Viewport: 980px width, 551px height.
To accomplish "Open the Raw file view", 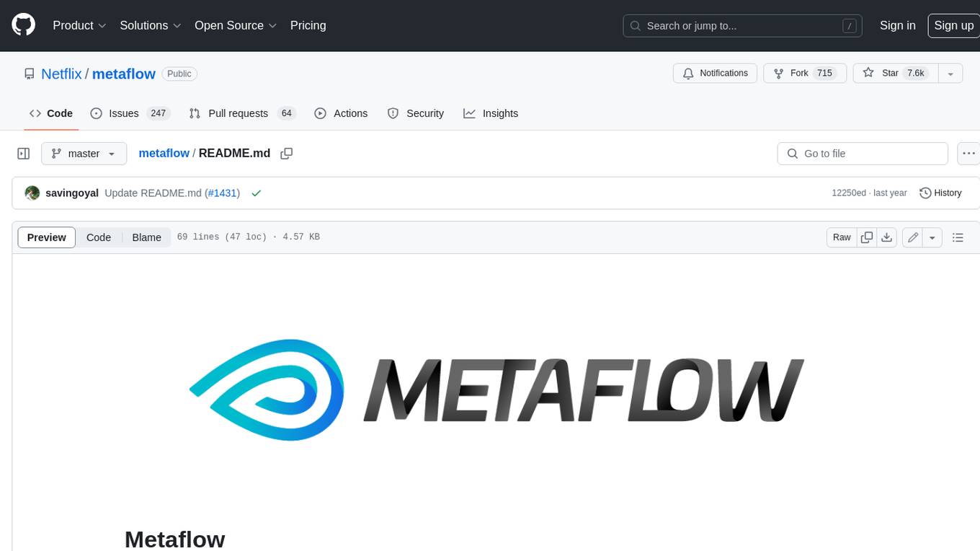I will [842, 237].
